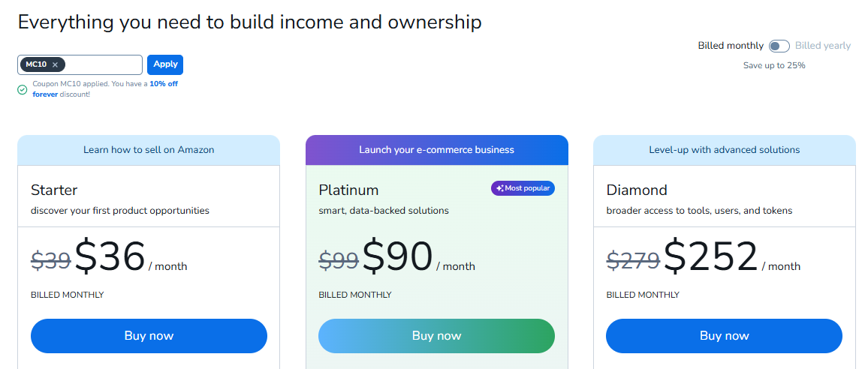Click the sparkle Most popular badge
Image resolution: width=868 pixels, height=369 pixels.
tap(523, 188)
